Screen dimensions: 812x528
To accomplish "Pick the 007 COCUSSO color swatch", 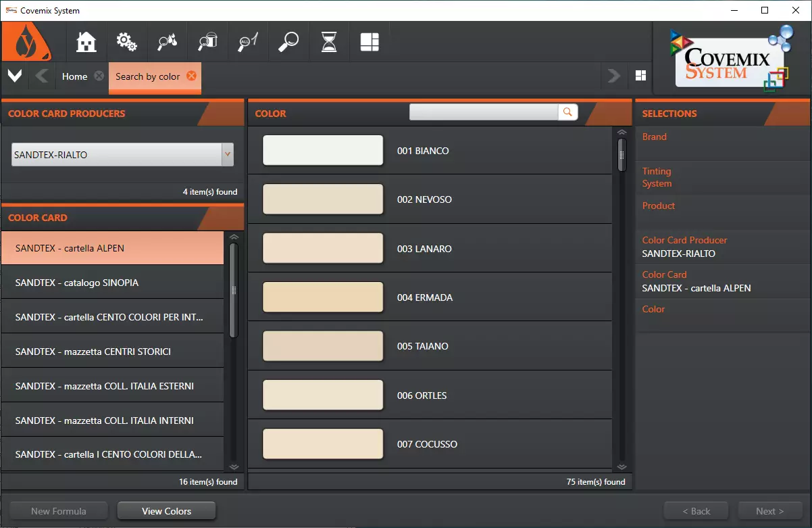I will pos(323,444).
